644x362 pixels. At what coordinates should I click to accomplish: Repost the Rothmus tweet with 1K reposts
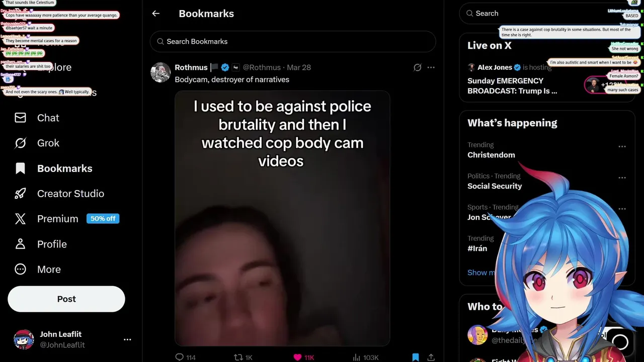point(244,357)
